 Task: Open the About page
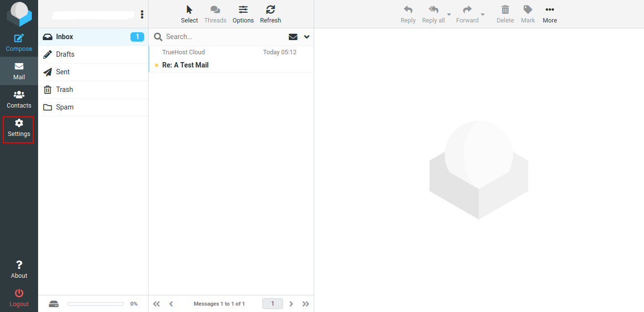[x=19, y=269]
